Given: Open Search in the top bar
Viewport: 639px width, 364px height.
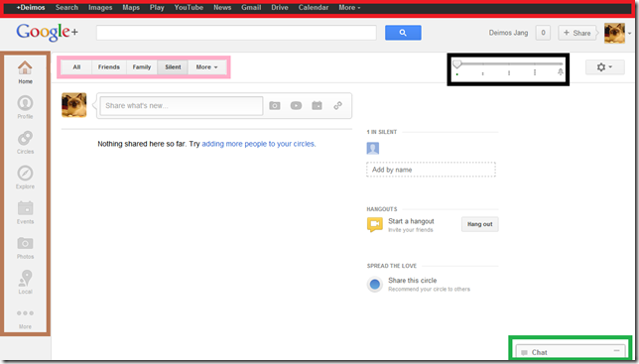Looking at the screenshot, I should click(x=66, y=7).
